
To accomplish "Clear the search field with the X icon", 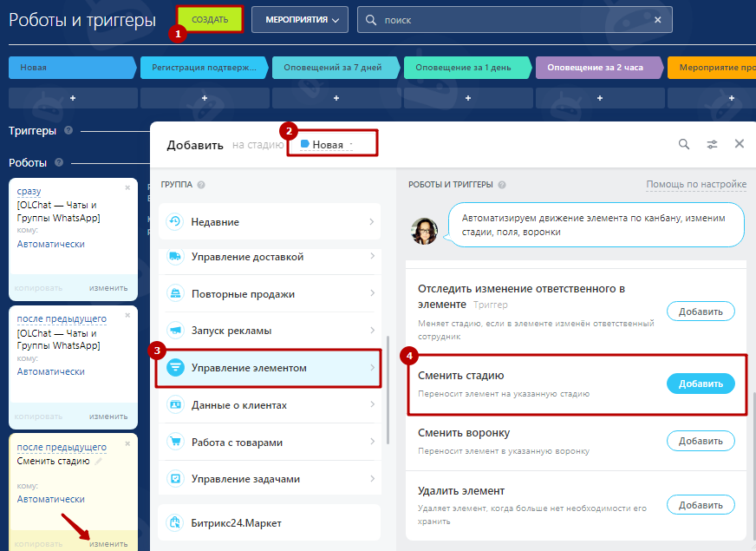I will coord(657,20).
